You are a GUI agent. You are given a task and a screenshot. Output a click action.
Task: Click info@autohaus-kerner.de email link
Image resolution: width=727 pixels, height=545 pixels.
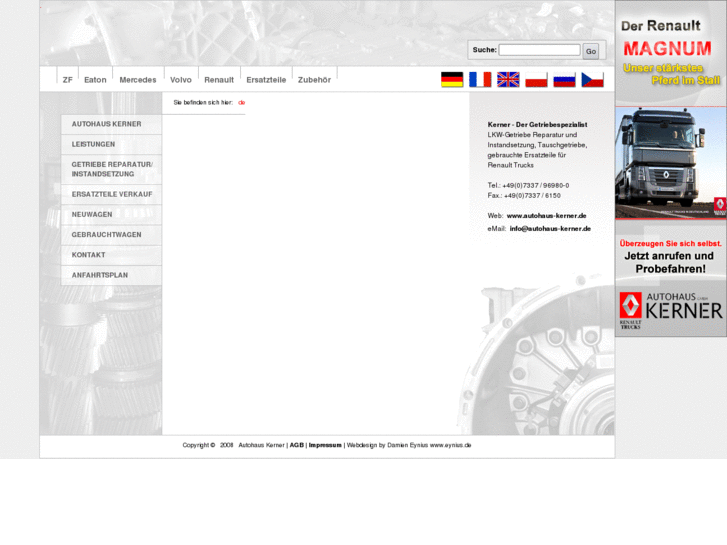pyautogui.click(x=550, y=229)
